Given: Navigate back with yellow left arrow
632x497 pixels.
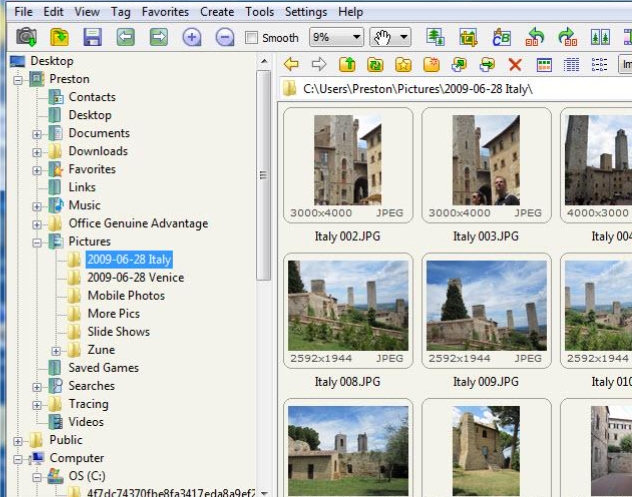Looking at the screenshot, I should coord(291,64).
